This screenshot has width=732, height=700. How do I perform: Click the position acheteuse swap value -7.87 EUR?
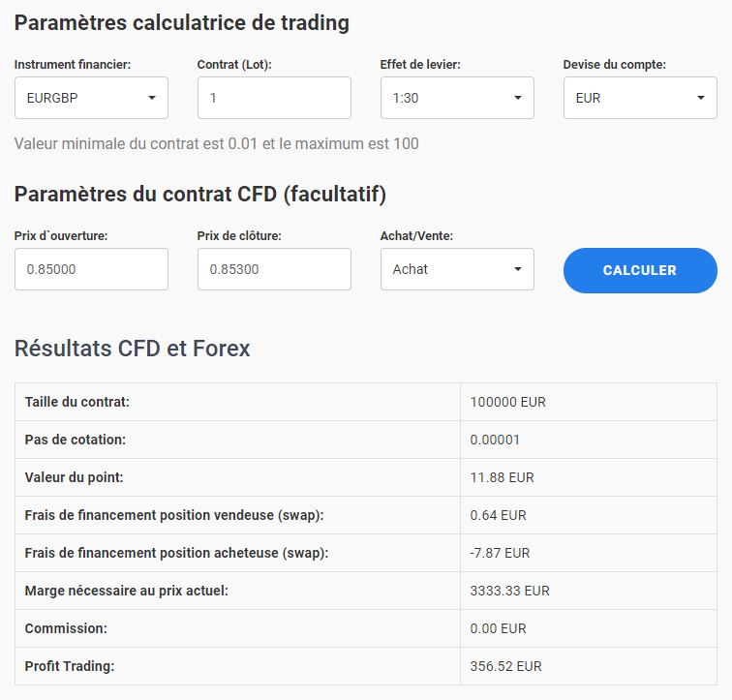click(x=500, y=553)
